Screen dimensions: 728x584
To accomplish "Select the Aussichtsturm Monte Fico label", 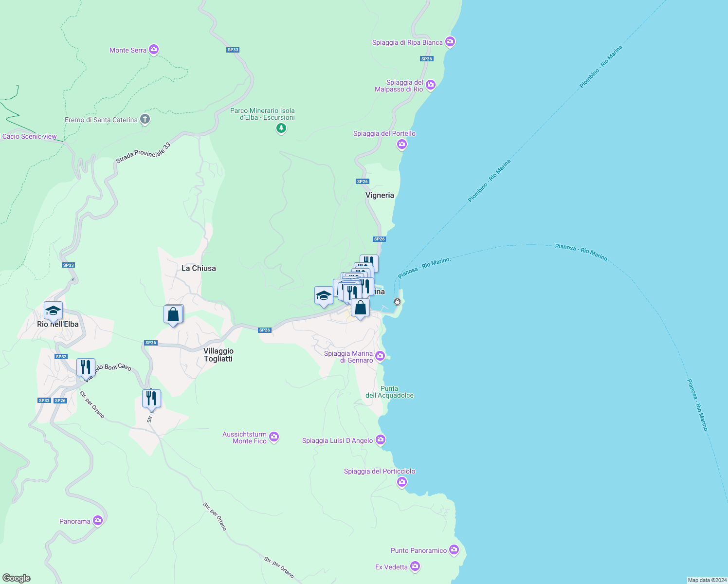I will pyautogui.click(x=245, y=438).
